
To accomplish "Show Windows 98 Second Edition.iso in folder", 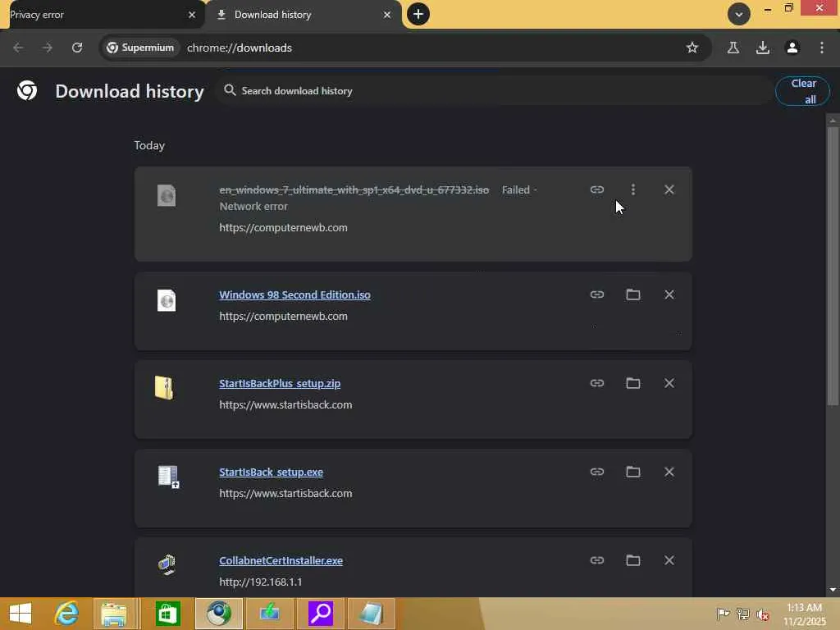I will point(632,294).
